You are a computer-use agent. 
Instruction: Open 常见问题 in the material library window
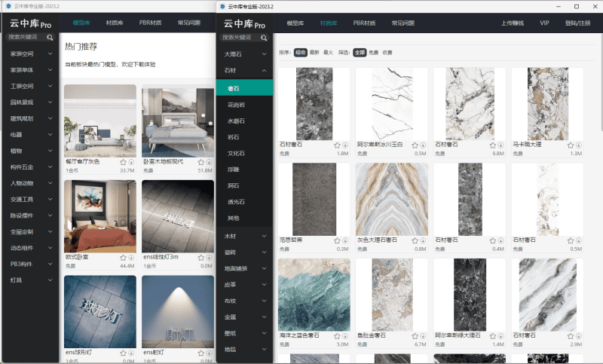click(403, 23)
